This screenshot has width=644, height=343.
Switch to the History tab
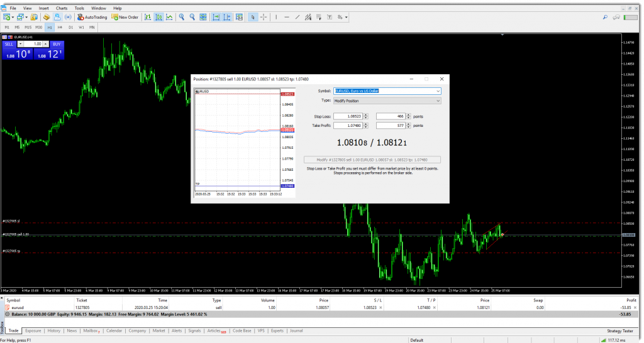pyautogui.click(x=54, y=330)
